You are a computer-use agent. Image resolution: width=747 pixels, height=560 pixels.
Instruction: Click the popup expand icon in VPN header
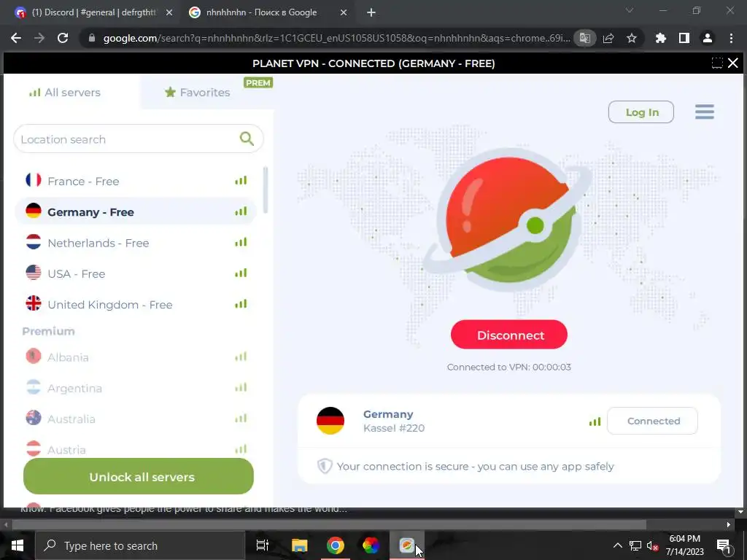pyautogui.click(x=717, y=63)
